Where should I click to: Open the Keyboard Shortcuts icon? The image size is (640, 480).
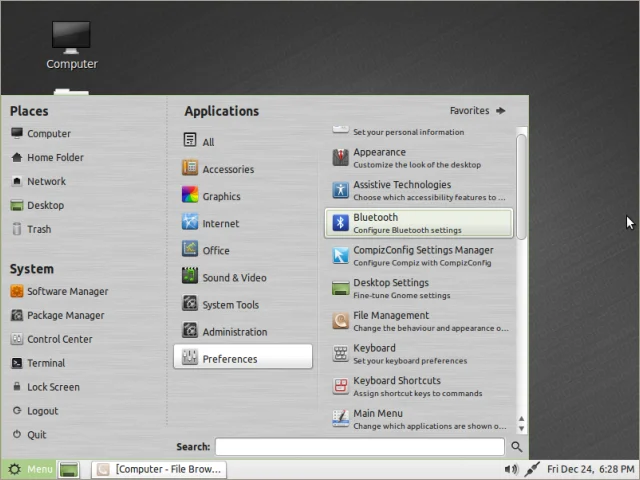point(340,386)
